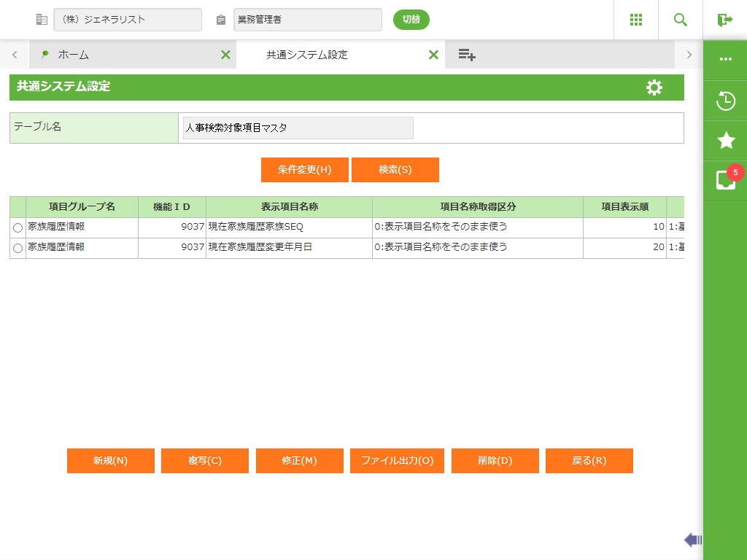Open the apps grid menu icon
The height and width of the screenshot is (560, 747).
point(635,20)
